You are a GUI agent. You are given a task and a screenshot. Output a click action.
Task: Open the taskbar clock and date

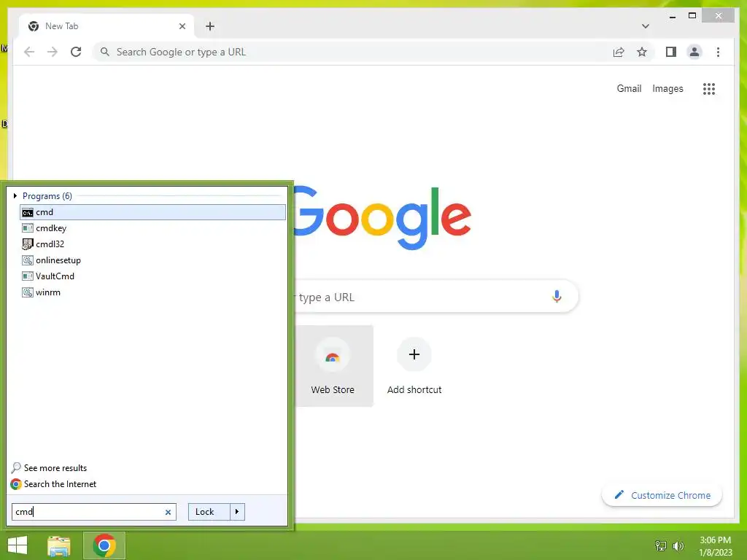[715, 546]
